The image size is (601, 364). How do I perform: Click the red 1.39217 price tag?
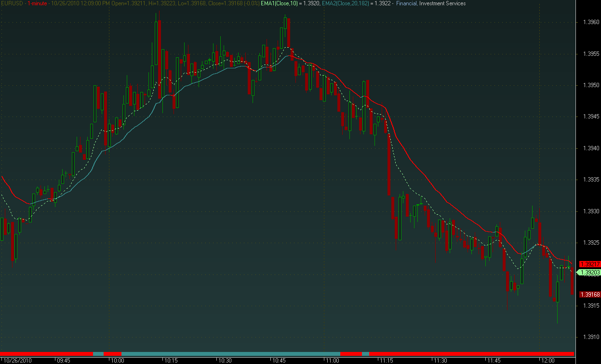590,264
